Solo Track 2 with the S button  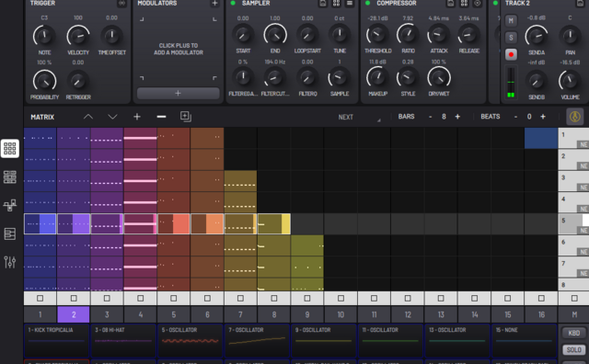click(x=511, y=38)
